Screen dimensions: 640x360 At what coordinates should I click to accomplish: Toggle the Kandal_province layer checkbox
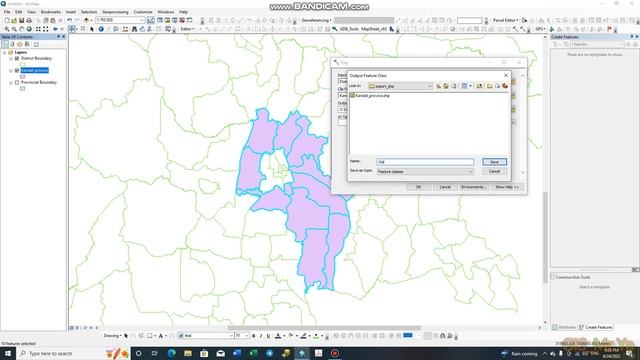pyautogui.click(x=17, y=70)
